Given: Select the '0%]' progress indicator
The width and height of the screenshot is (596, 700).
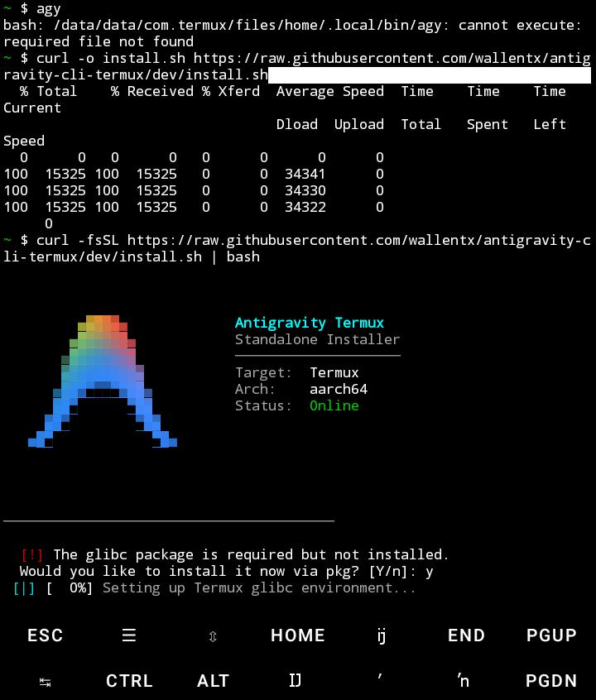Looking at the screenshot, I should pyautogui.click(x=81, y=588).
